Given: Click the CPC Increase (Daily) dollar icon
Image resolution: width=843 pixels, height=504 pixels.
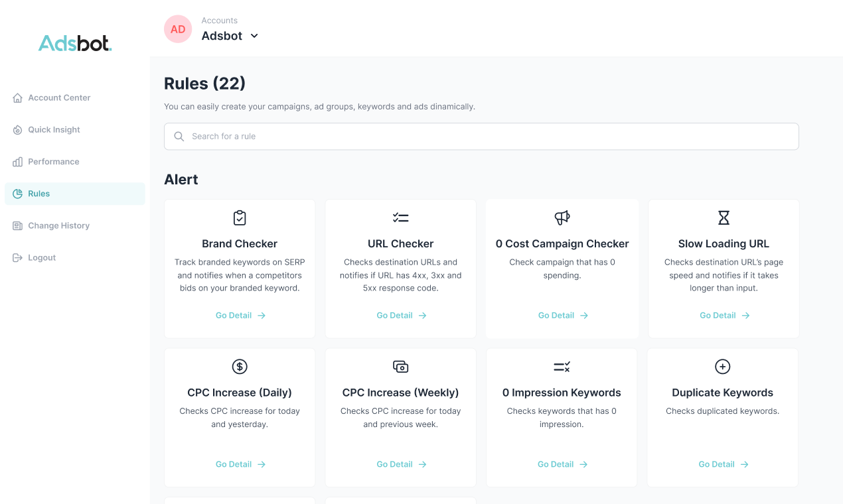Looking at the screenshot, I should (240, 366).
